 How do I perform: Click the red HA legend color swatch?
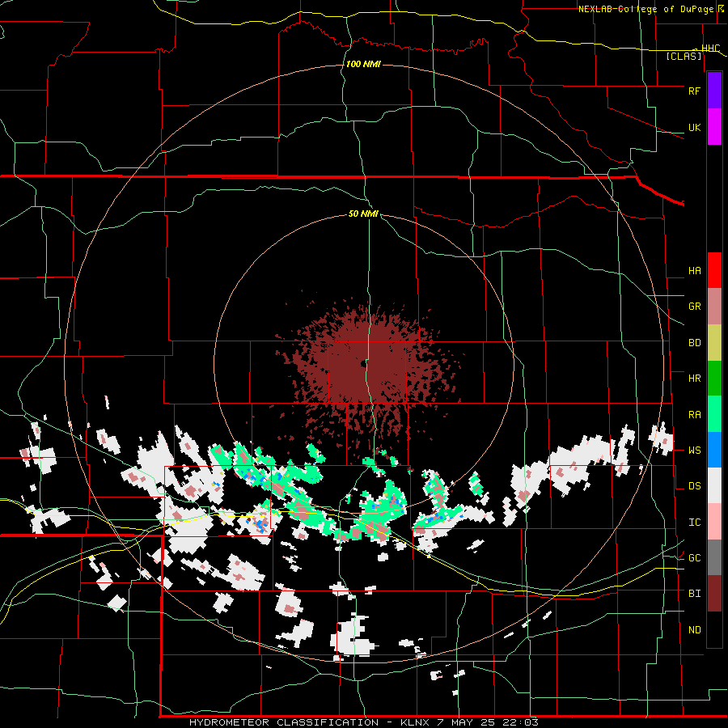pos(714,270)
